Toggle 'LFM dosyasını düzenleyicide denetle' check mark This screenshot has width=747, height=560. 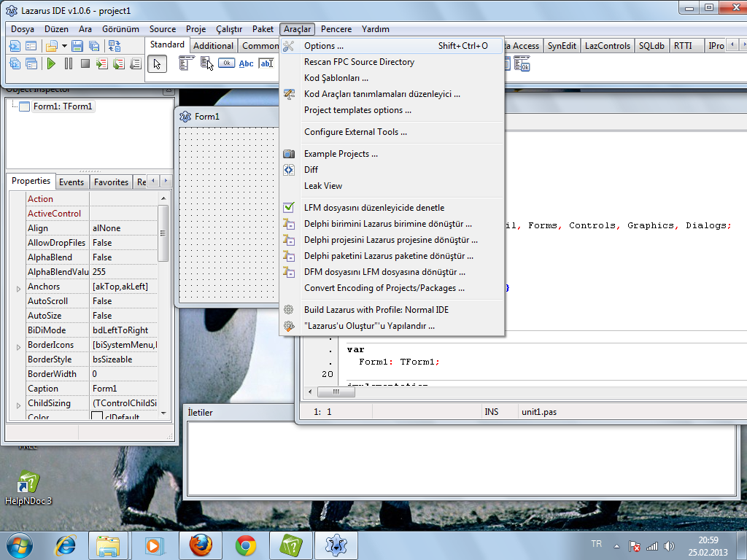(289, 208)
